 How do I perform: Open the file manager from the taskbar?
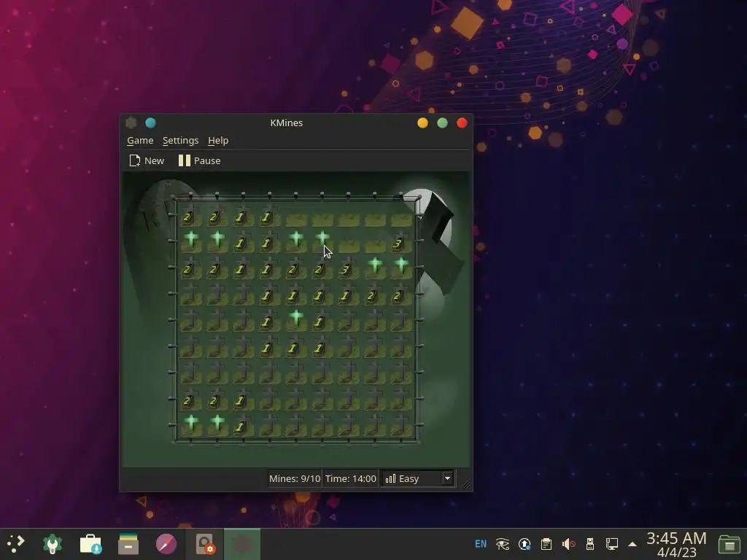point(128,544)
